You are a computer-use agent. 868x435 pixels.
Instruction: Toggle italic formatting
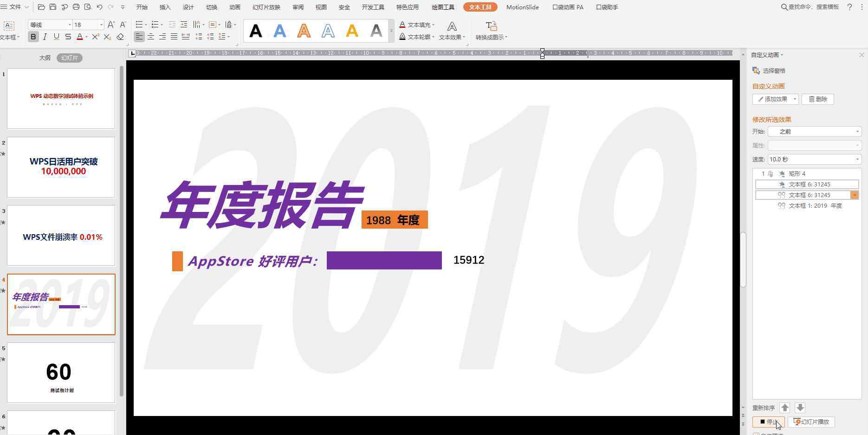45,37
